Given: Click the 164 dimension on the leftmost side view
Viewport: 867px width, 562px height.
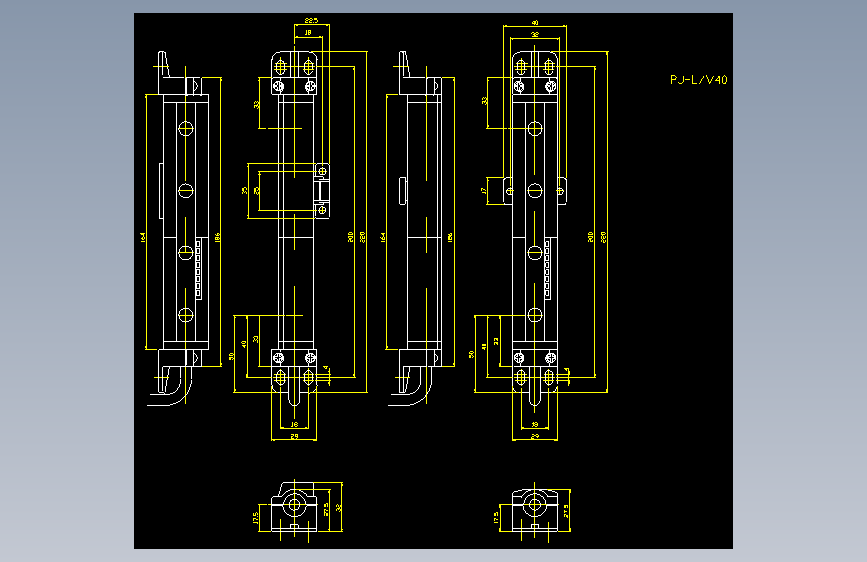Looking at the screenshot, I should tap(143, 237).
